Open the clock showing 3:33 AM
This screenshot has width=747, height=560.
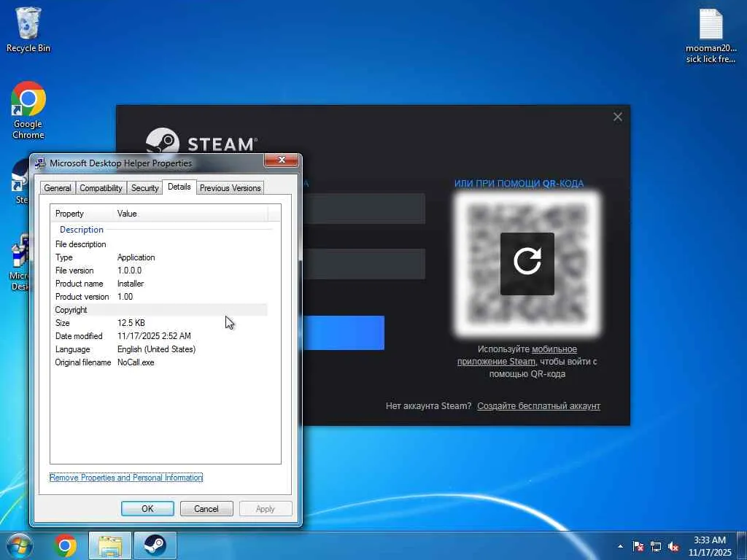click(710, 545)
